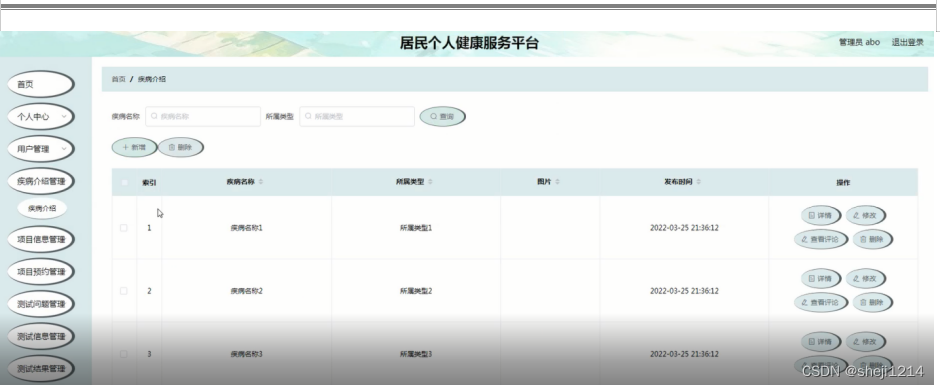Click the 疾病名称3 cell
The width and height of the screenshot is (940, 389).
coord(246,354)
